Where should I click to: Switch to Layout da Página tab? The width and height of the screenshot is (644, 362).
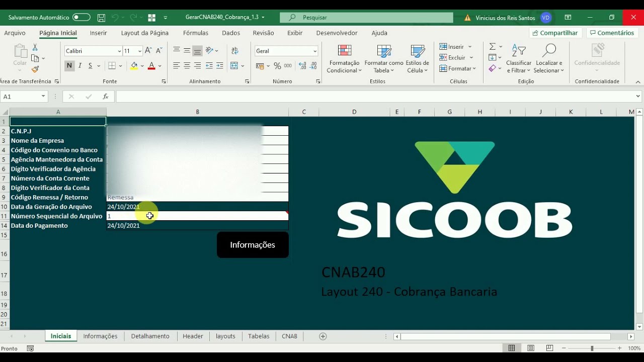coord(145,33)
